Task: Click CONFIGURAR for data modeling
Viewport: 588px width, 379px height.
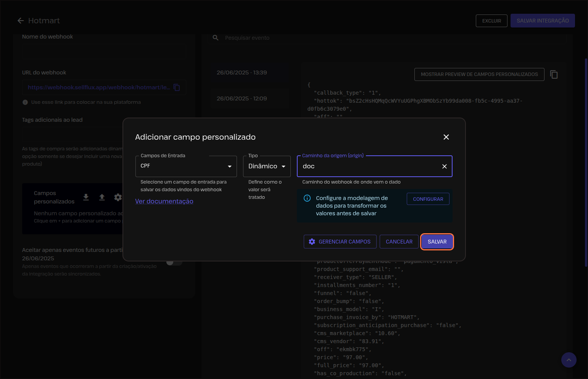Action: click(428, 199)
